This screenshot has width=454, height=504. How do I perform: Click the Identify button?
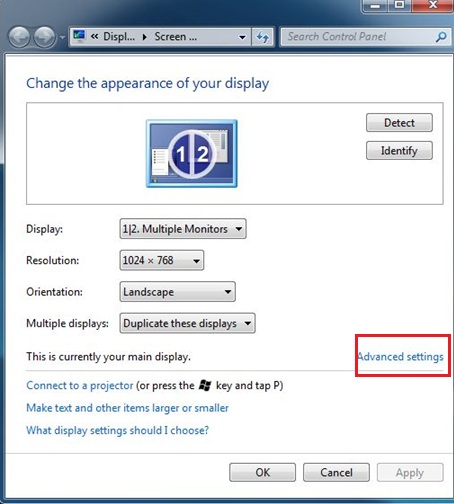point(399,151)
